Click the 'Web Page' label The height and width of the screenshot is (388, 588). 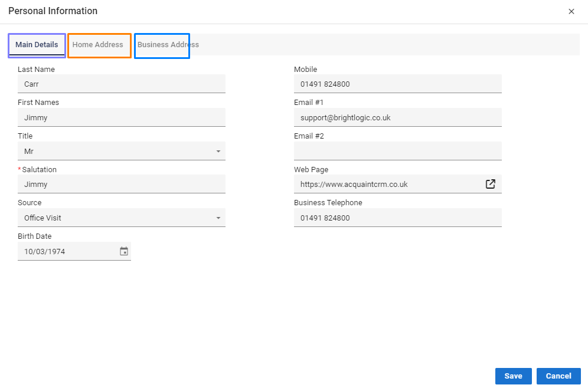(311, 170)
